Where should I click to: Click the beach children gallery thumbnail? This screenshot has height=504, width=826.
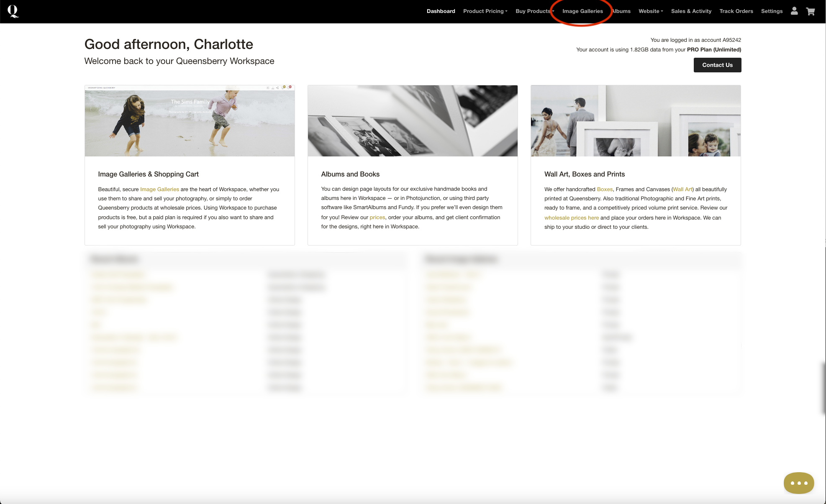(x=190, y=121)
